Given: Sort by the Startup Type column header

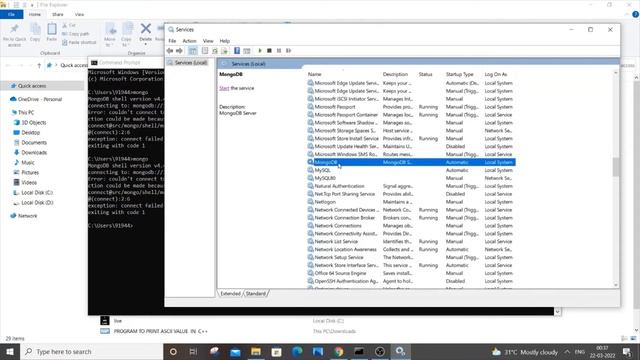Looking at the screenshot, I should pos(460,74).
